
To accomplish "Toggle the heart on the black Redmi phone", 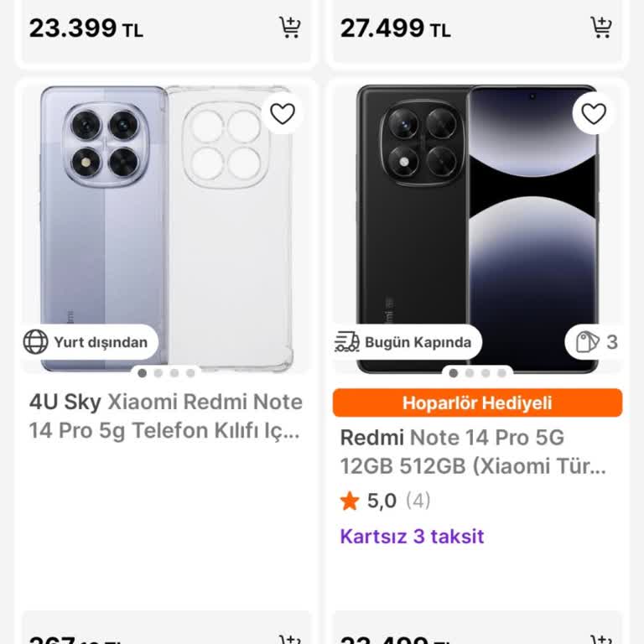I will point(594,113).
